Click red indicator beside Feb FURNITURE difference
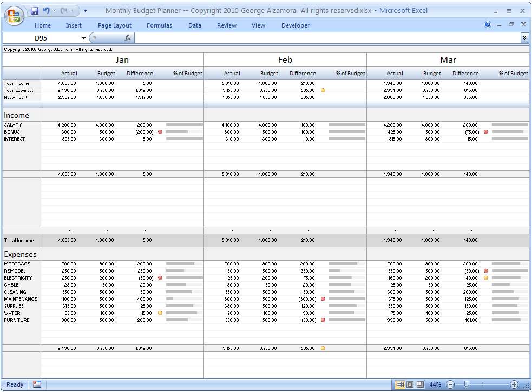This screenshot has height=392, width=532. pyautogui.click(x=323, y=320)
